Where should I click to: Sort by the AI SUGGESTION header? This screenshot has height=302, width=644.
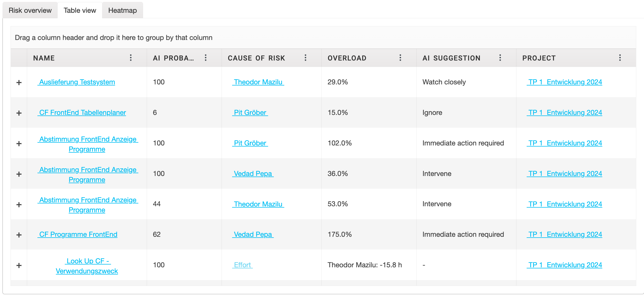pos(452,58)
